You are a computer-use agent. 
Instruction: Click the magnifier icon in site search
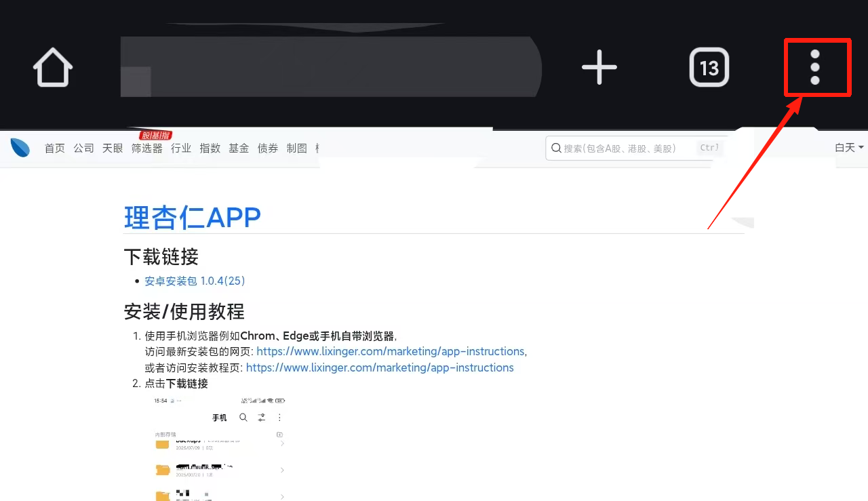556,148
